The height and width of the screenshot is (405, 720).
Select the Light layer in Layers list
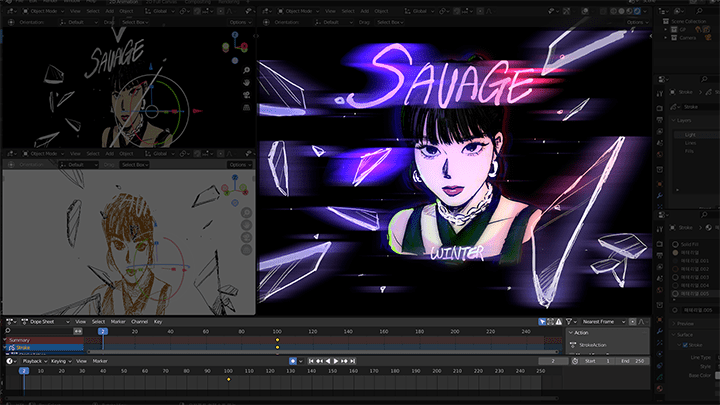coord(696,135)
